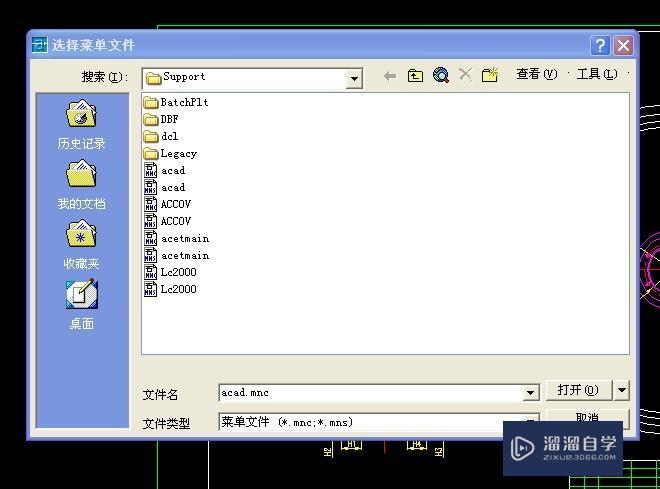Expand the file name (文件名) dropdown arrow
The image size is (660, 489).
[531, 393]
